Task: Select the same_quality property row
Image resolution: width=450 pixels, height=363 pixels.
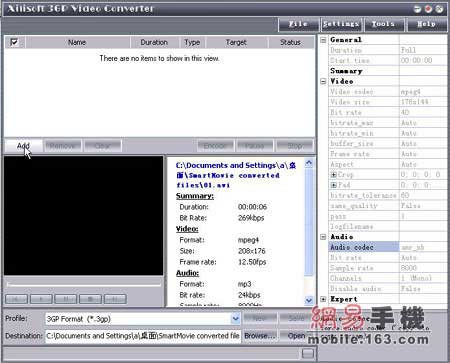Action: pos(388,205)
